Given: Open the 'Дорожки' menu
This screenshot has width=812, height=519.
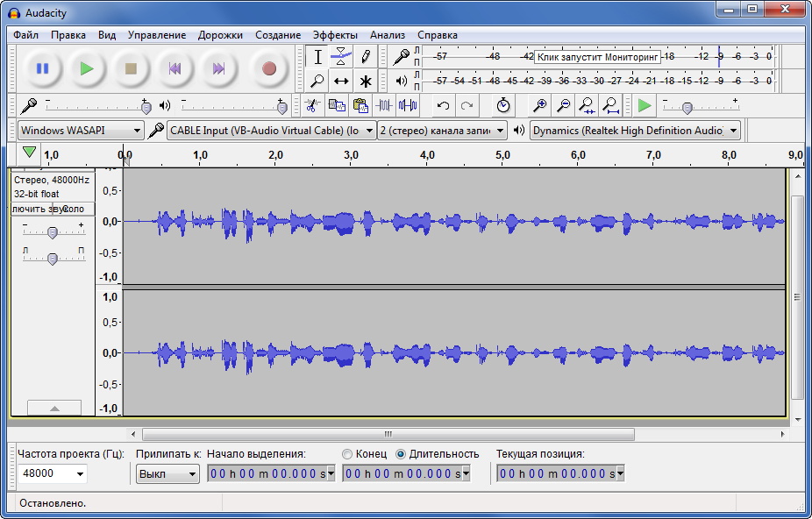Looking at the screenshot, I should 221,35.
